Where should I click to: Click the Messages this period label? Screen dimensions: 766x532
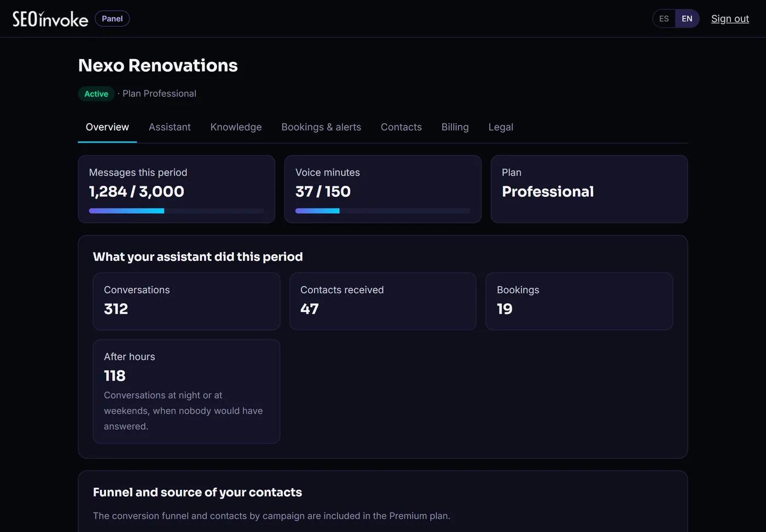138,172
